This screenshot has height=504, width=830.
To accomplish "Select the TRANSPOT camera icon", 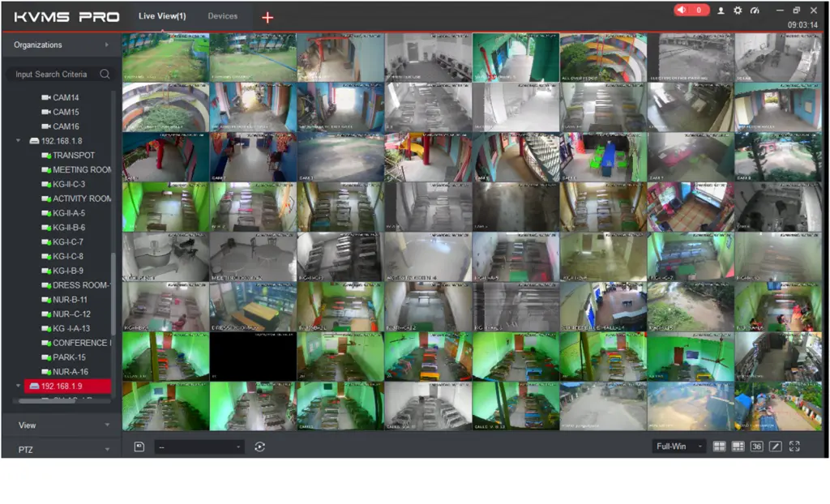I will click(x=46, y=155).
